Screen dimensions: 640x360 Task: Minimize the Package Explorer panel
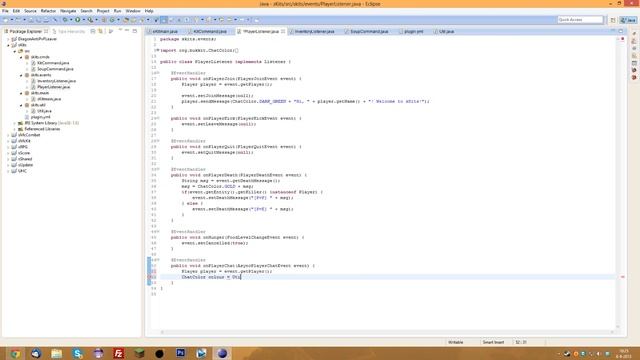point(127,31)
